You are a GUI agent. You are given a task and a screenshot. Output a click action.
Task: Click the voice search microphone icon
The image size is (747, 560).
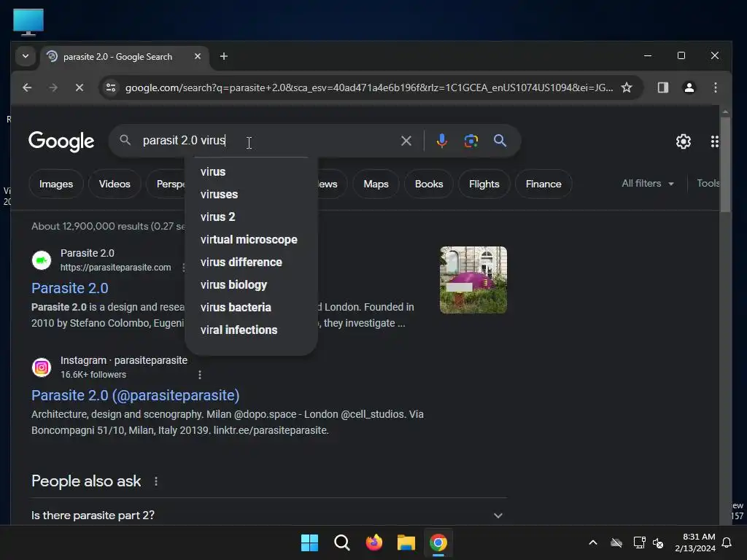441,141
